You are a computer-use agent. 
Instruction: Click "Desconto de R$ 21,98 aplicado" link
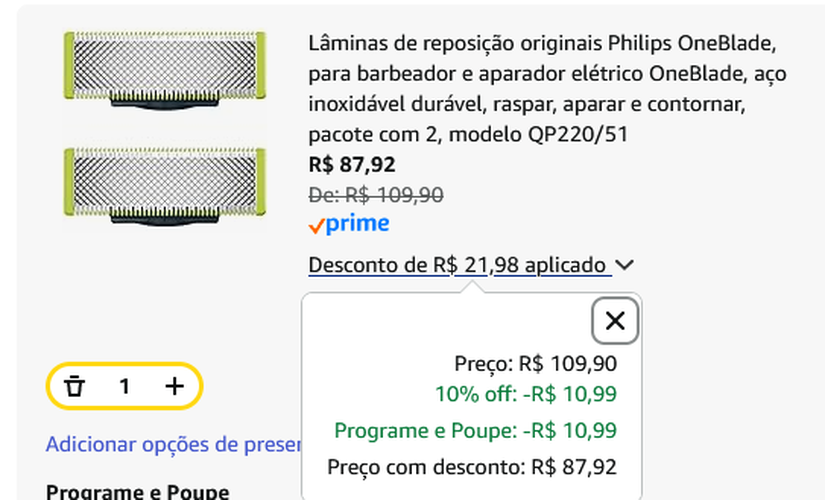point(459,265)
